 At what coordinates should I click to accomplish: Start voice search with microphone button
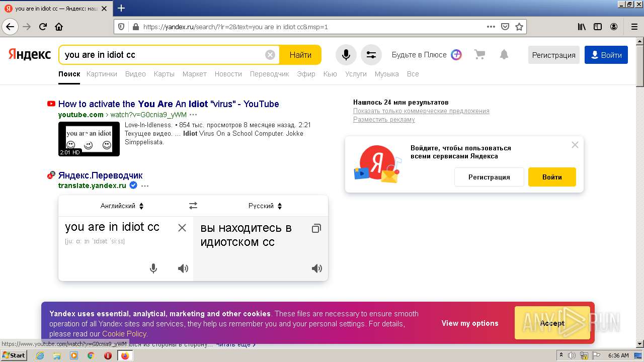click(x=346, y=55)
